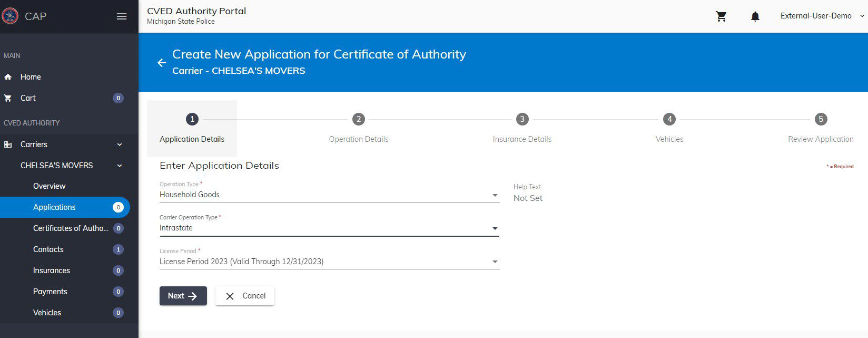Image resolution: width=868 pixels, height=338 pixels.
Task: Click the '* = Required' note
Action: pyautogui.click(x=840, y=167)
